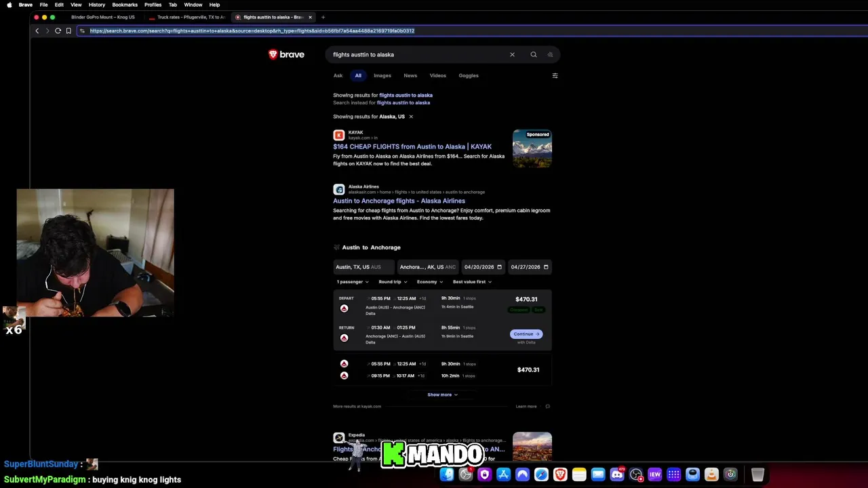The image size is (868, 488).
Task: Search instead for flights austtin to alaska
Action: click(x=403, y=102)
